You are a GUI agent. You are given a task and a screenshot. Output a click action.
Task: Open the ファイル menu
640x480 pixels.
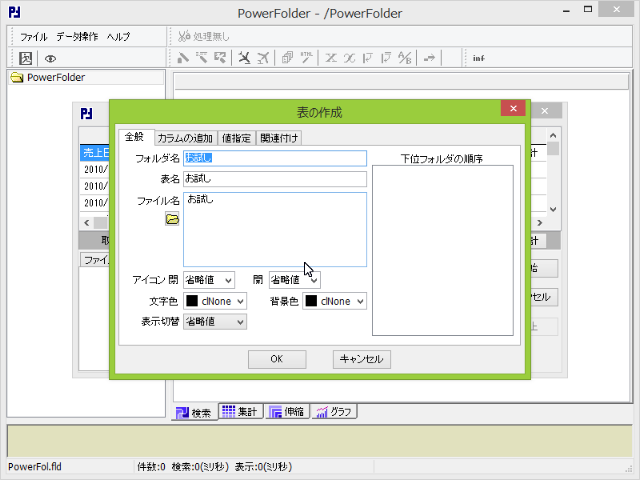pyautogui.click(x=34, y=37)
